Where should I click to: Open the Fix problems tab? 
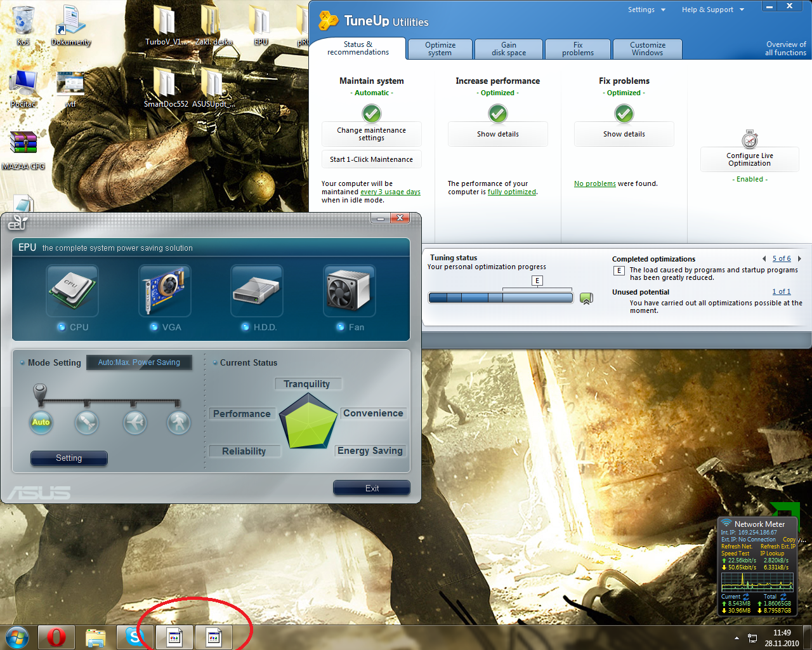(578, 49)
